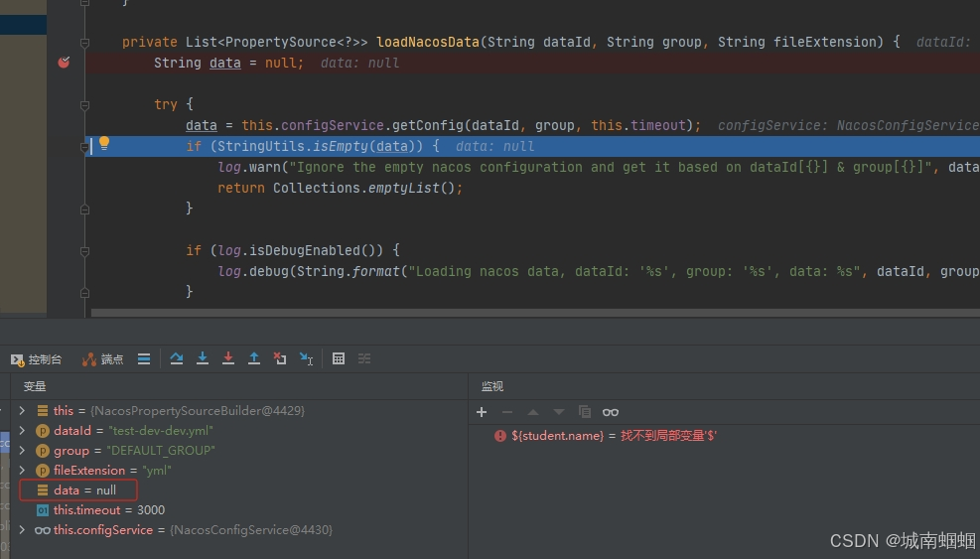Click the loadNacosData method name

pos(428,42)
